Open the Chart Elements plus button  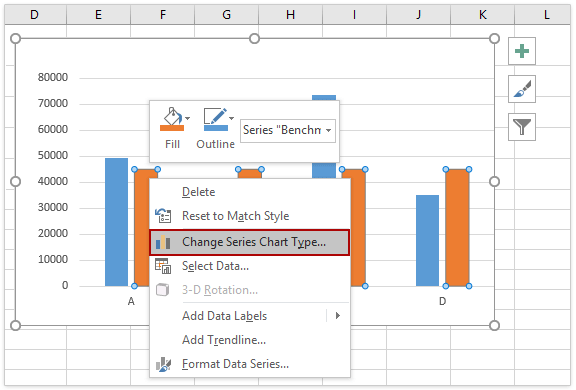522,51
